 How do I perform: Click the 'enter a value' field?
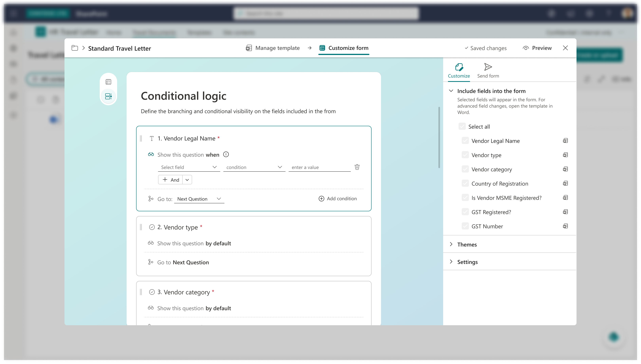(x=320, y=167)
